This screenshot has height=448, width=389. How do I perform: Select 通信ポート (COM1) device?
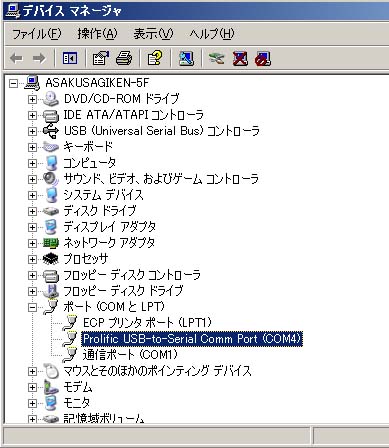[x=130, y=355]
